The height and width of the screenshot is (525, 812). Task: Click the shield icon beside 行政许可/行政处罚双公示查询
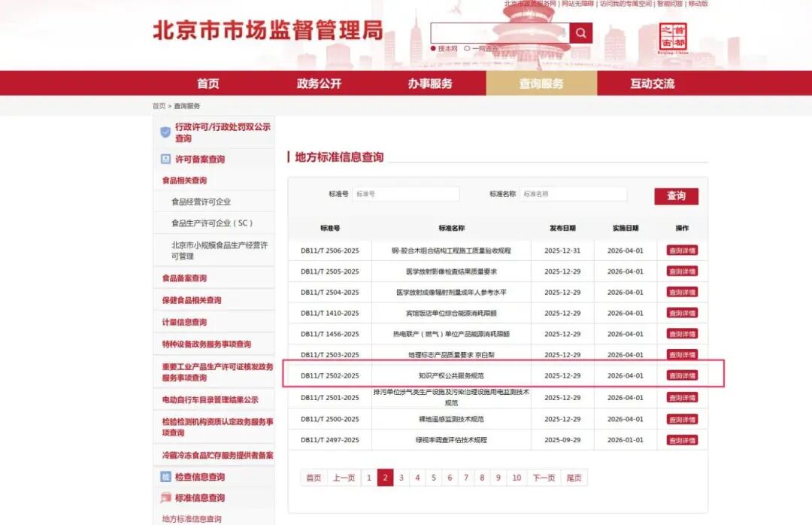(x=165, y=132)
